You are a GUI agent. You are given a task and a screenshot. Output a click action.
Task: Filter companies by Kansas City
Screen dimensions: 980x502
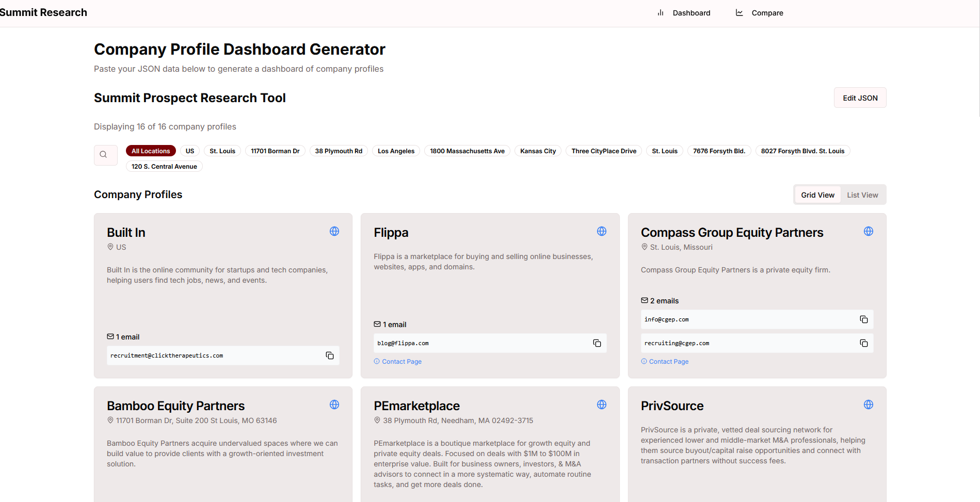(x=538, y=151)
